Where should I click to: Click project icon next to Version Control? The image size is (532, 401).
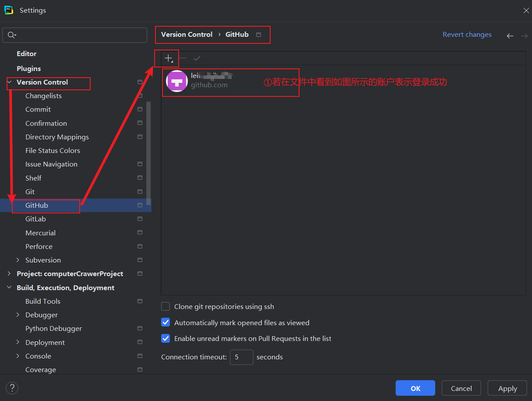point(140,82)
